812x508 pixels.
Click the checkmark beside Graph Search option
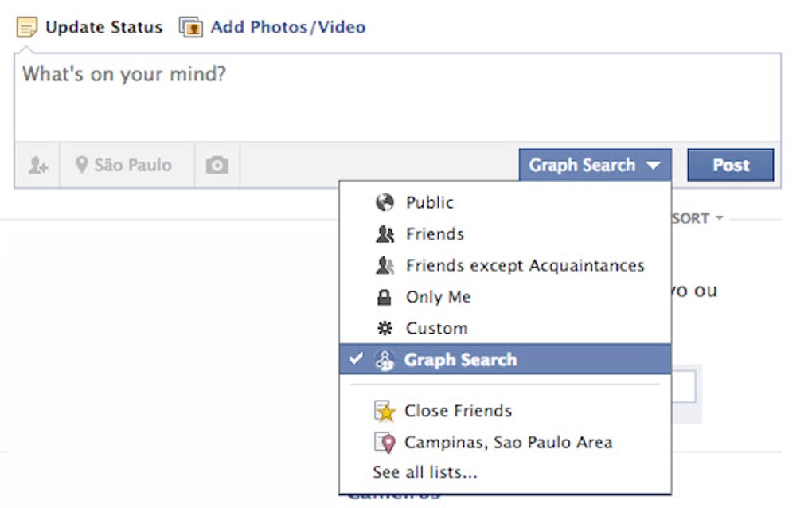(x=356, y=359)
